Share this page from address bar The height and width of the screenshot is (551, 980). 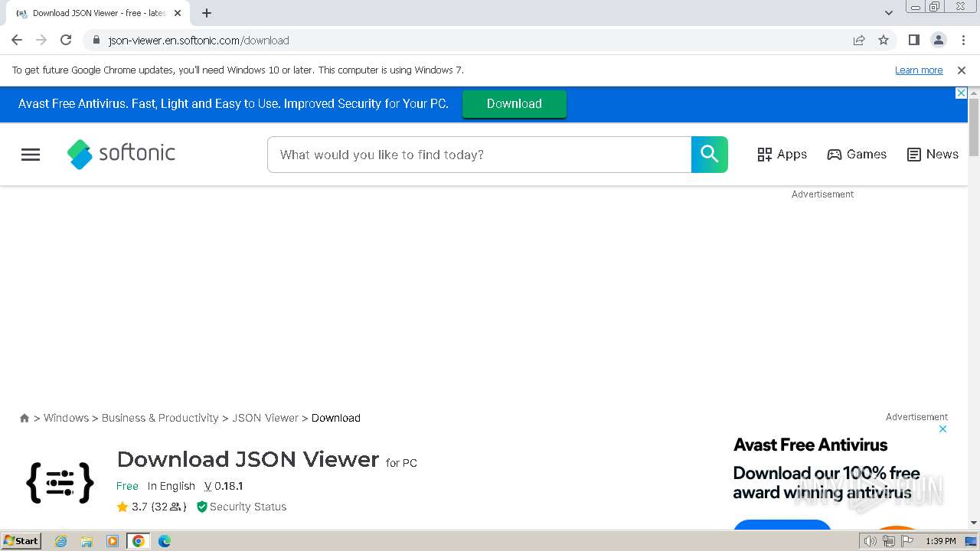tap(859, 41)
